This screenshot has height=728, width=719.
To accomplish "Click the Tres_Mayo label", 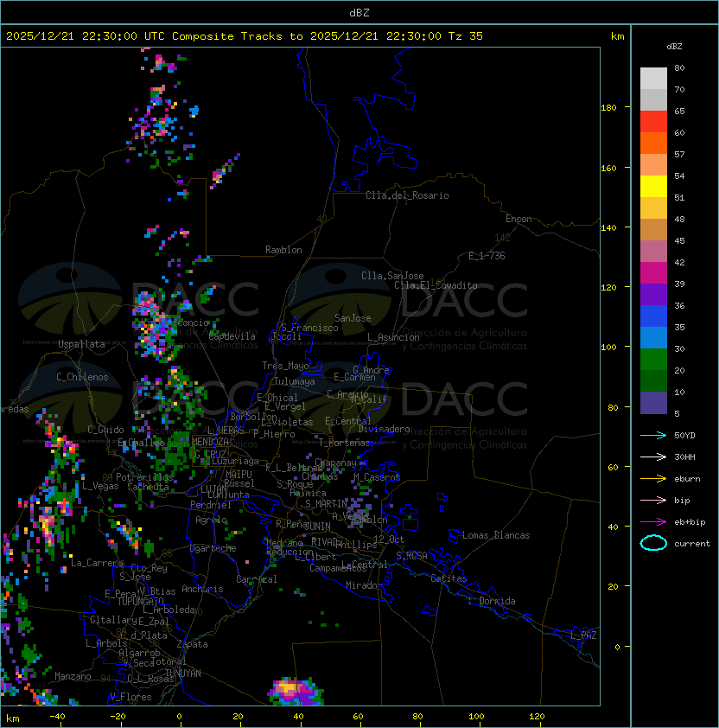I will pyautogui.click(x=285, y=366).
